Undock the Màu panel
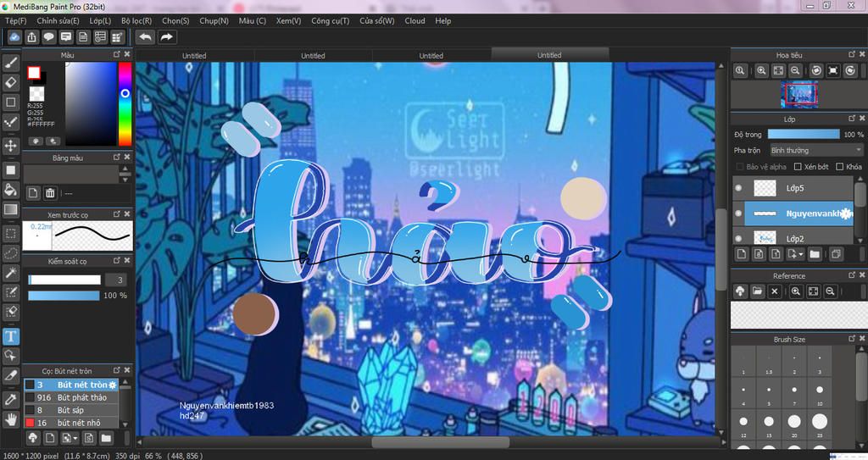This screenshot has height=460, width=868. click(x=117, y=54)
